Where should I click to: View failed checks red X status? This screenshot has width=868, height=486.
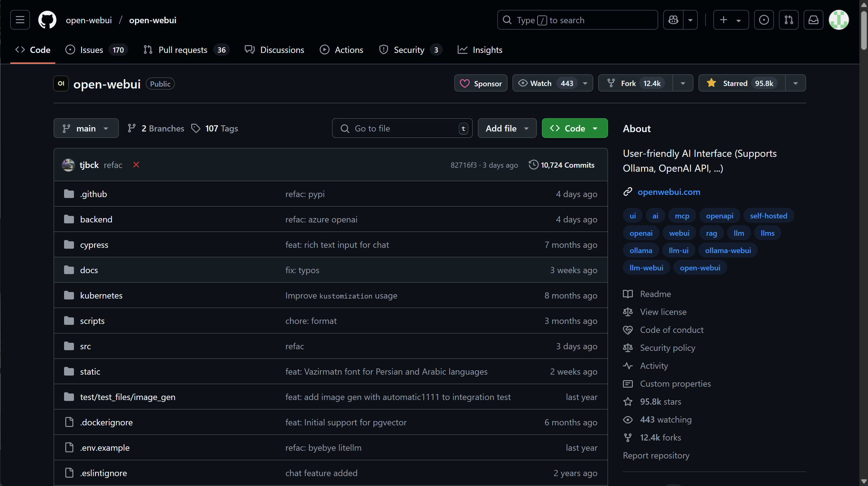tap(136, 165)
